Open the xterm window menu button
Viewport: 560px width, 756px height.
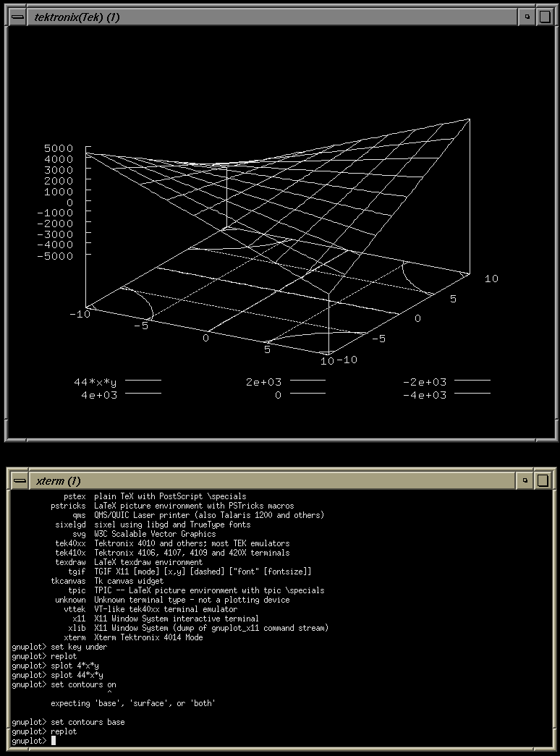[x=20, y=480]
